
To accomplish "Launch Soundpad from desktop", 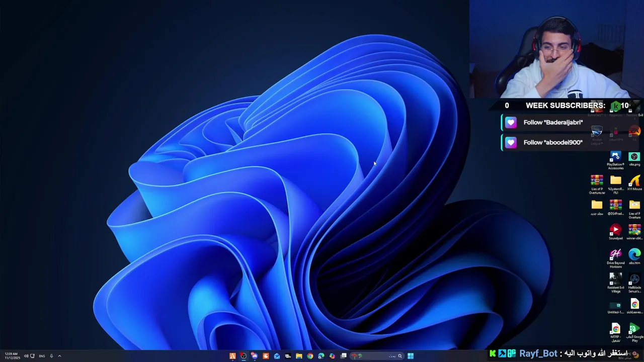I will coord(616,232).
